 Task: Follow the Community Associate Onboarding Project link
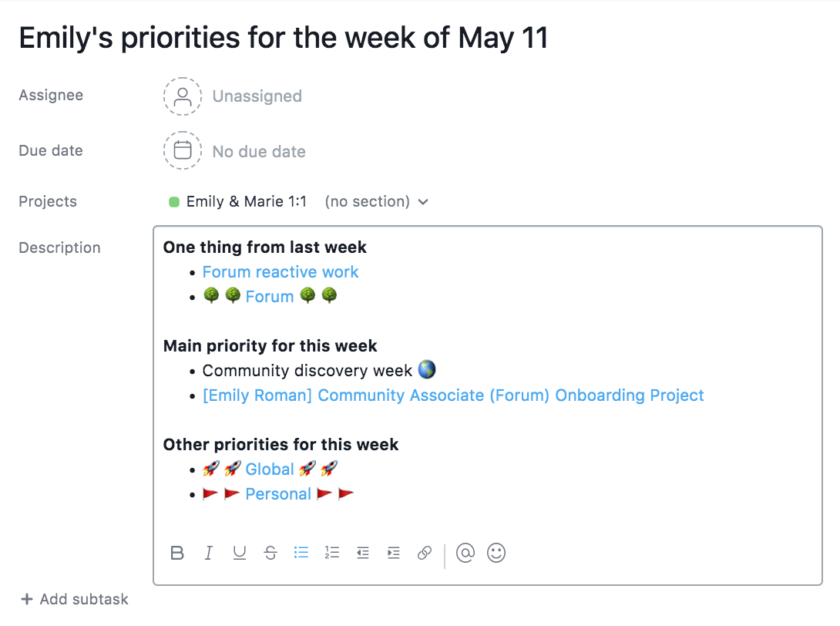[453, 395]
